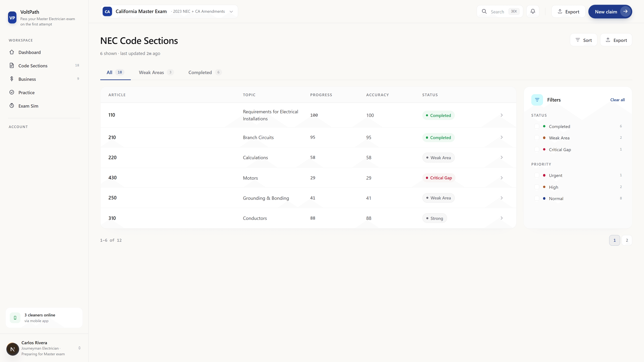This screenshot has height=362, width=644.
Task: Tick the High priority checkbox
Action: point(537,187)
